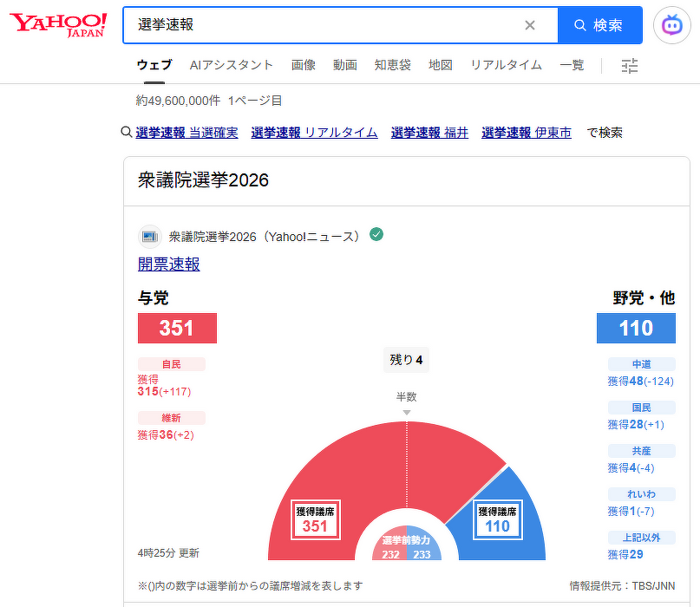
Task: Click related search 選挙速報 福井
Action: pyautogui.click(x=429, y=133)
